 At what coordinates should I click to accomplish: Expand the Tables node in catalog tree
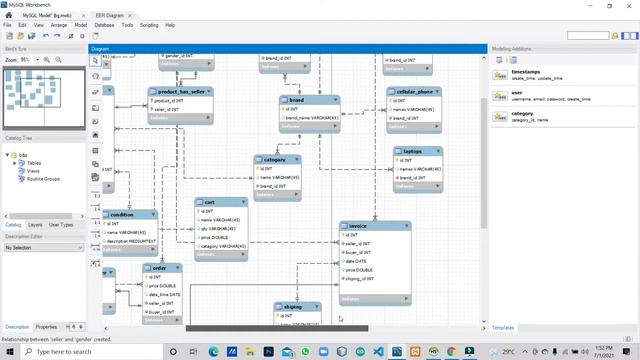tap(15, 163)
